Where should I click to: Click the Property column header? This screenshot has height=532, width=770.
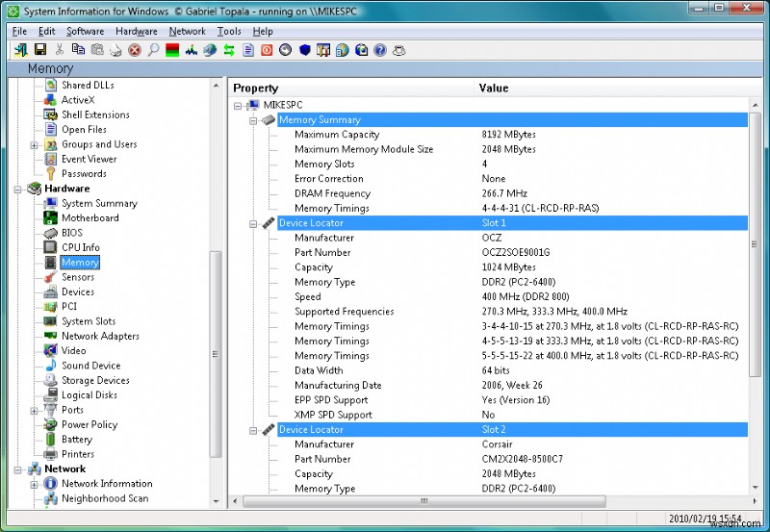pyautogui.click(x=256, y=89)
